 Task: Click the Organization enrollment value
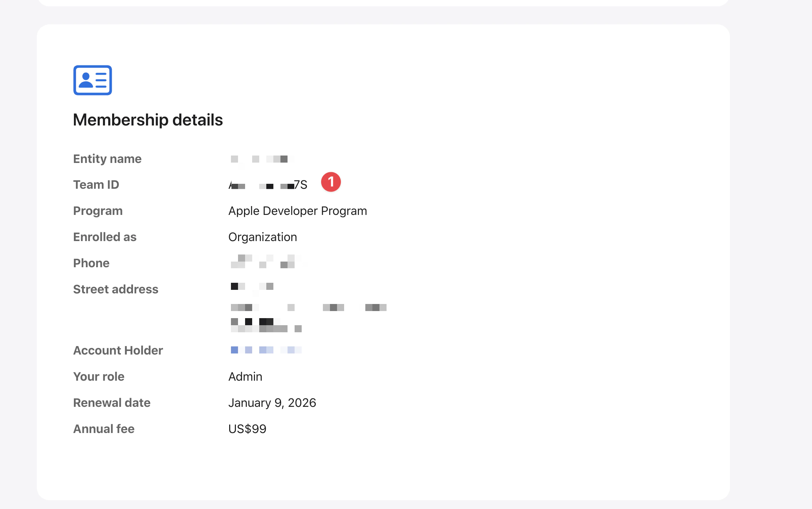tap(262, 237)
